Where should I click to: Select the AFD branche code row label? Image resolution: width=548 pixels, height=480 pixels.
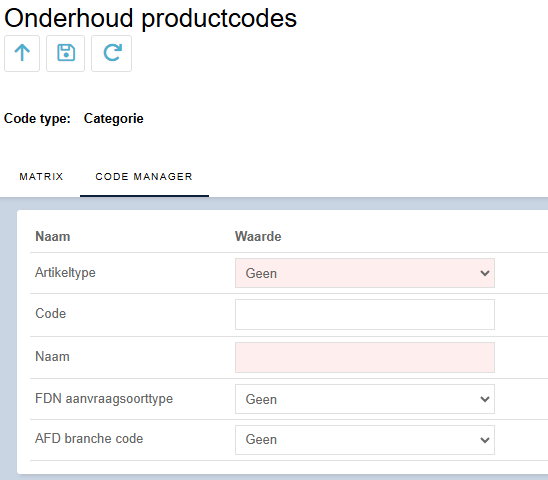pos(89,438)
